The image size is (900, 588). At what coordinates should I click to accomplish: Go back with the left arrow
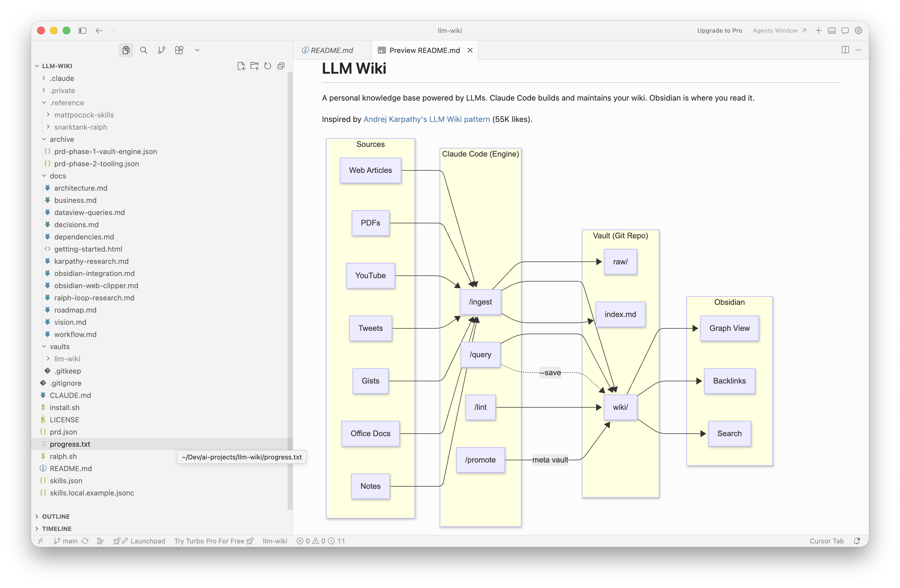(x=99, y=31)
